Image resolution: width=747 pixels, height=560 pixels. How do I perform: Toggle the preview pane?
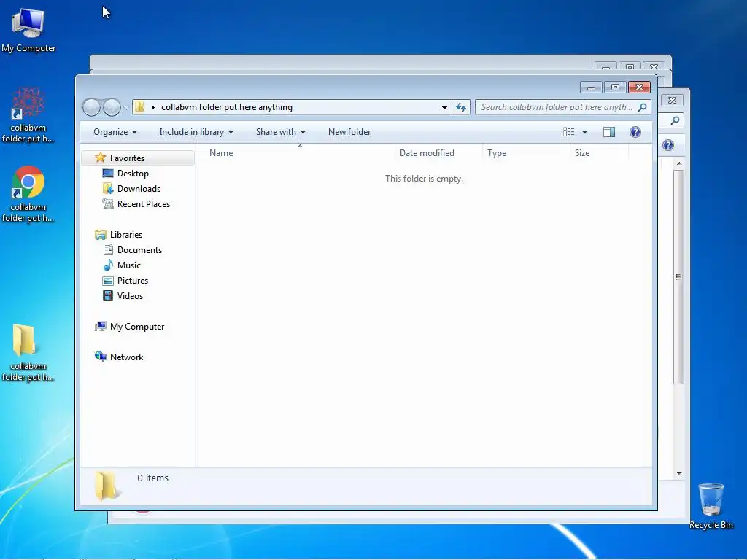click(609, 132)
